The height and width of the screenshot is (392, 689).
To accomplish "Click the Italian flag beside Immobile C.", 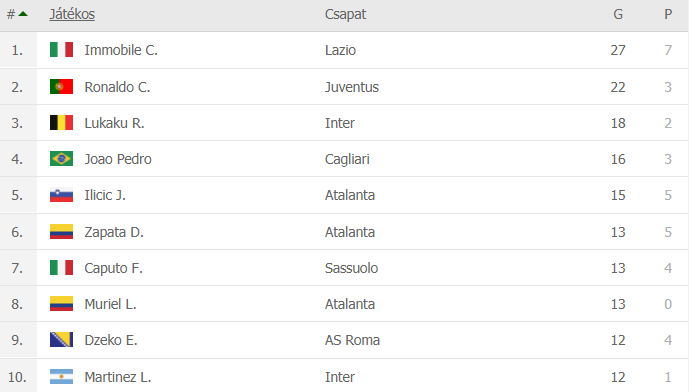I will point(62,50).
